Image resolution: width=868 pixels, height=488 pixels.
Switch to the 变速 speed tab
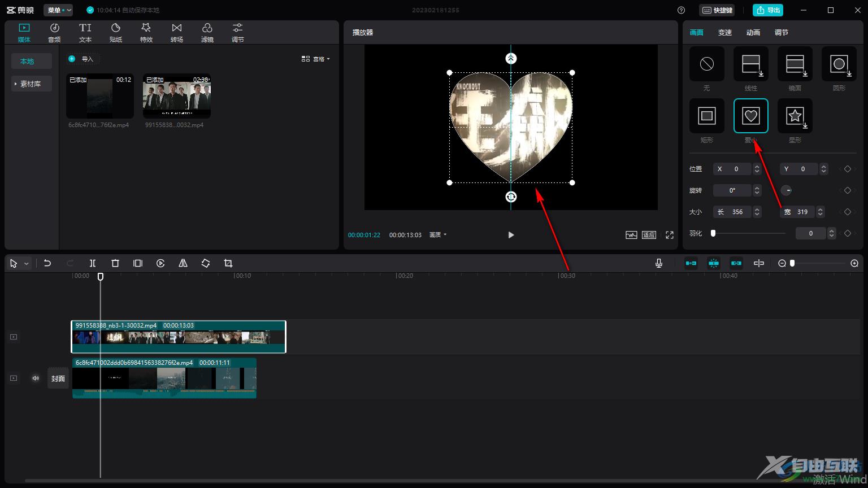click(x=725, y=33)
